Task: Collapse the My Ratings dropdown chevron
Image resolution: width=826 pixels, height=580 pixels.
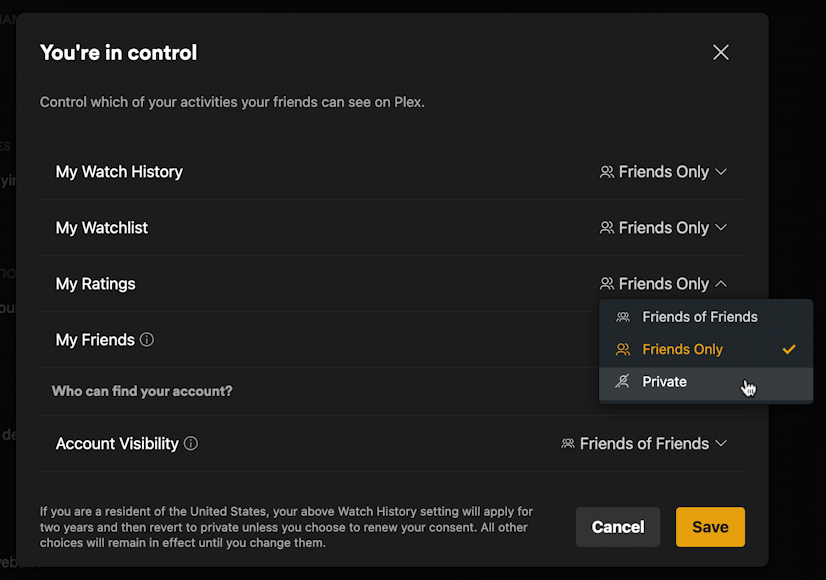Action: [x=721, y=284]
